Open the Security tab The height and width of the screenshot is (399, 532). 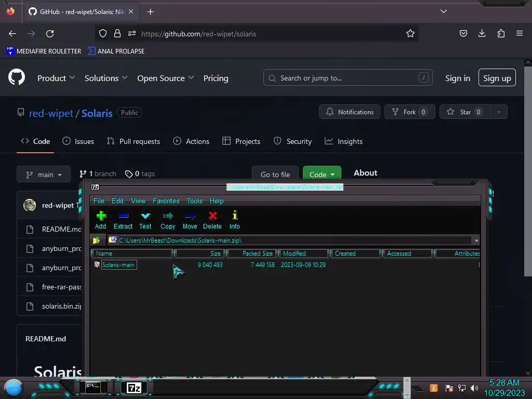coord(292,141)
